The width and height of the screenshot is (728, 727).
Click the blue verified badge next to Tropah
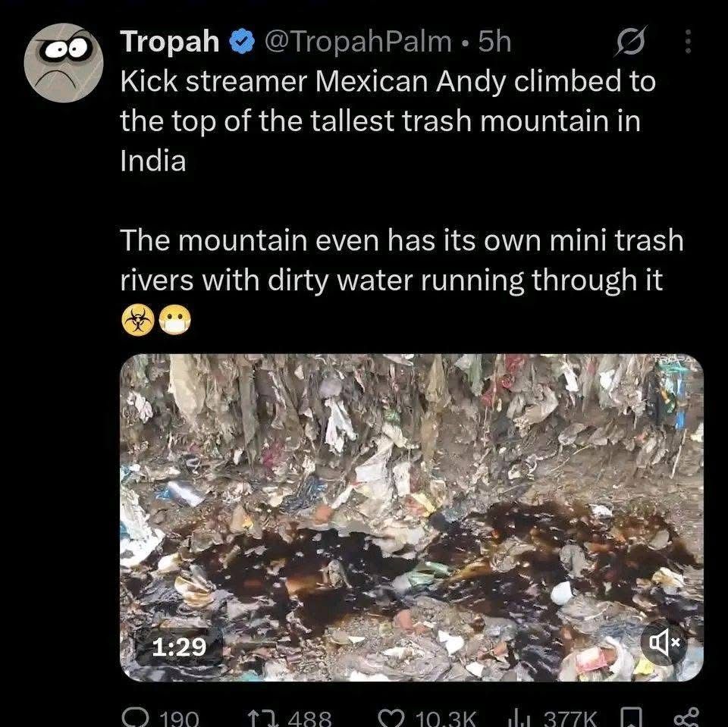(242, 42)
